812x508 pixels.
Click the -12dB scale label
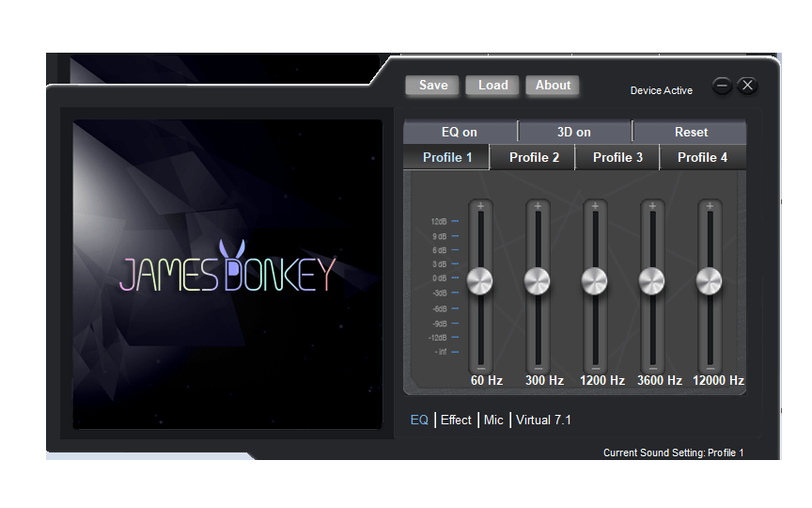coord(438,338)
